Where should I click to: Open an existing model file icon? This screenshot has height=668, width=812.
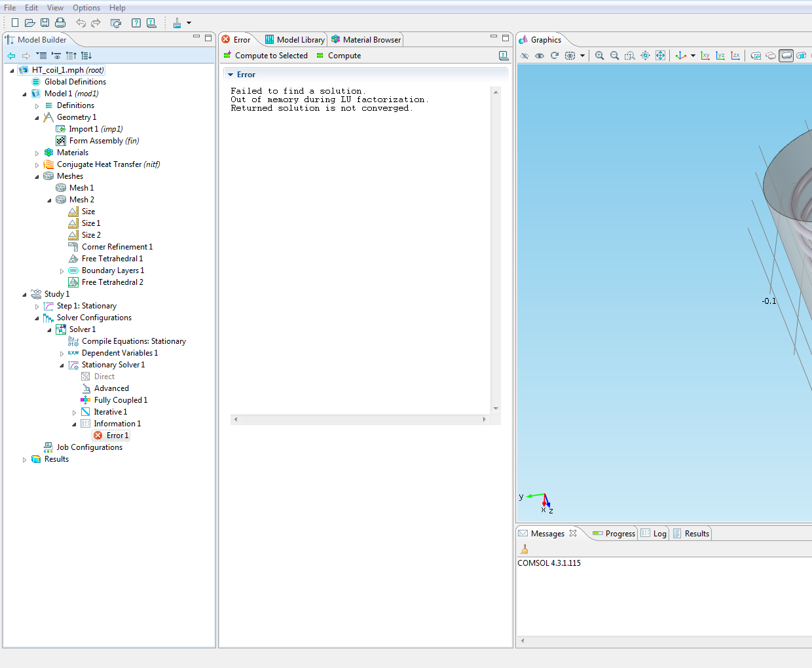29,23
